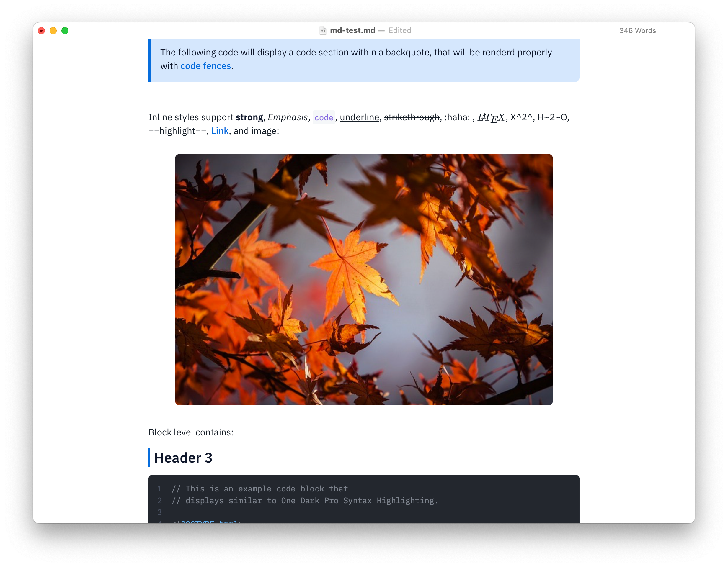
Task: Click the blue callout quote block
Action: (364, 60)
